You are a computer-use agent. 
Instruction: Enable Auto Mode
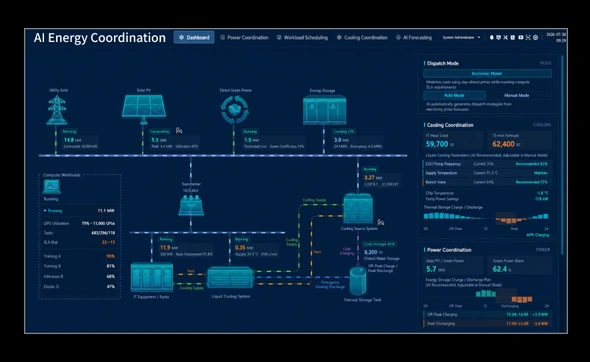[x=454, y=95]
